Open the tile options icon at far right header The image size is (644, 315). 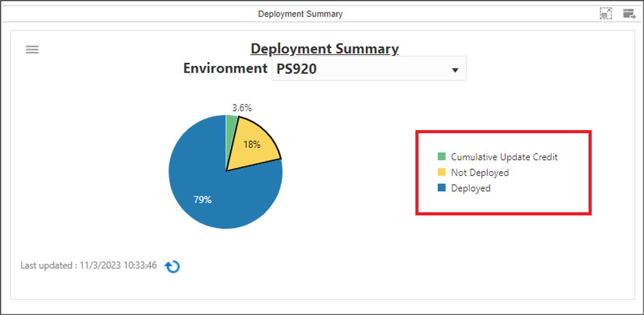coord(629,14)
